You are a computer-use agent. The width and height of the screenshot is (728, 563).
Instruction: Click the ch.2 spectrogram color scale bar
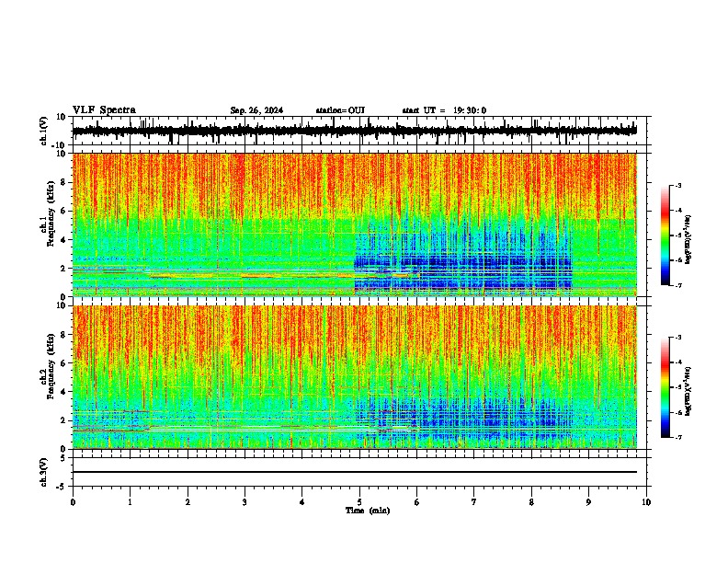pyautogui.click(x=665, y=387)
